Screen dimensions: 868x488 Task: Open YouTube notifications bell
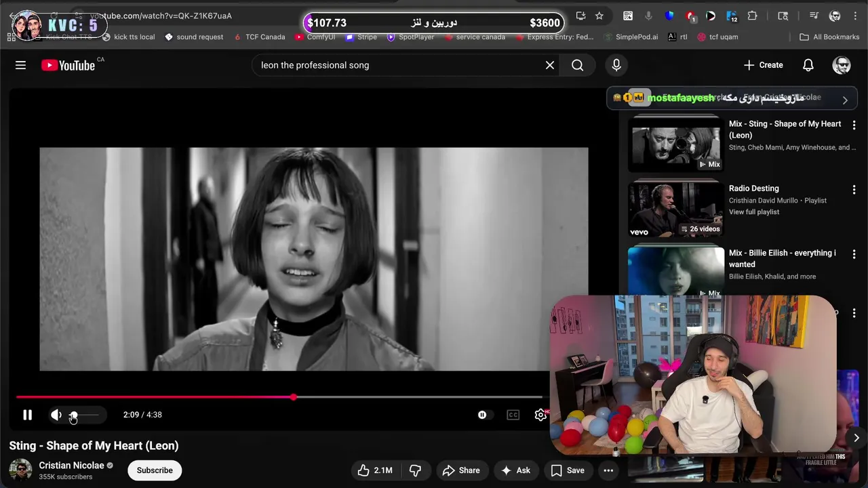(808, 65)
